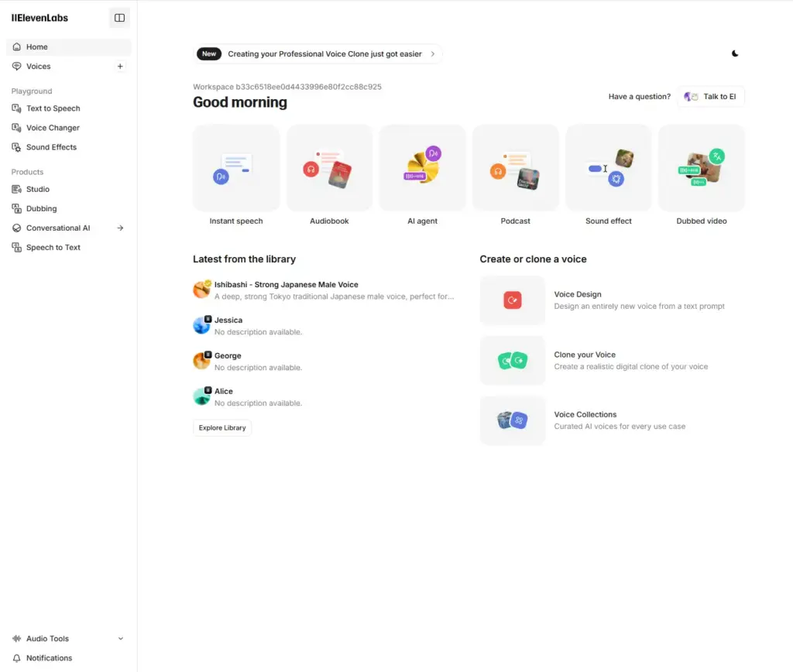Image resolution: width=793 pixels, height=672 pixels.
Task: Go to Voices in the sidebar
Action: [39, 67]
